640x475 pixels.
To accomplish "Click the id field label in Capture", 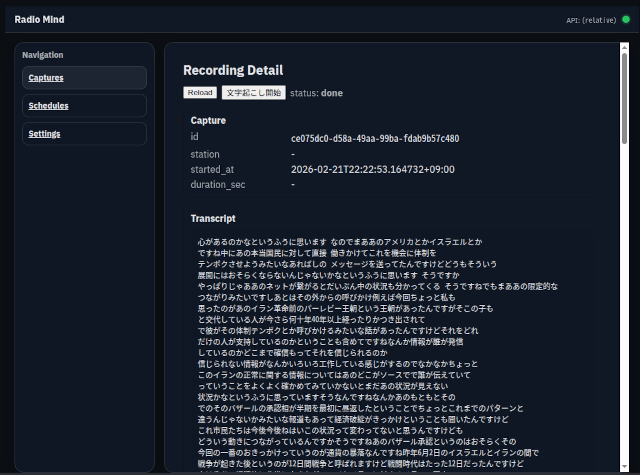I will coord(195,138).
